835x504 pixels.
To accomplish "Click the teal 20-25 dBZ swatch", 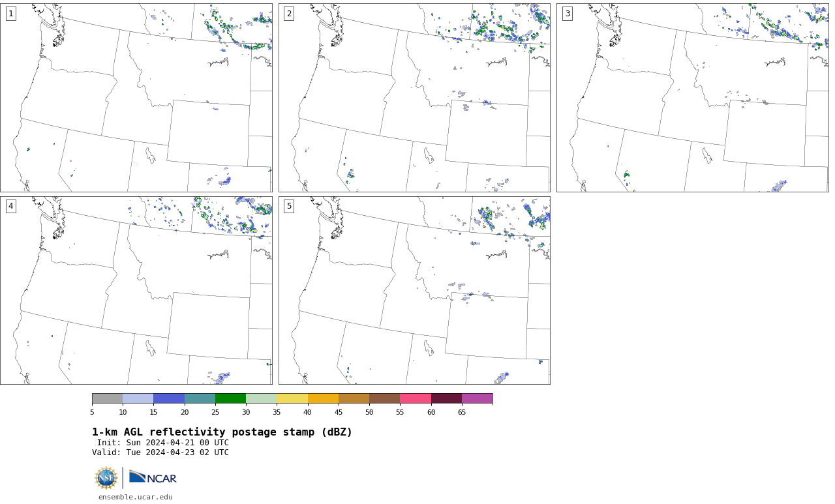I will click(x=200, y=398).
